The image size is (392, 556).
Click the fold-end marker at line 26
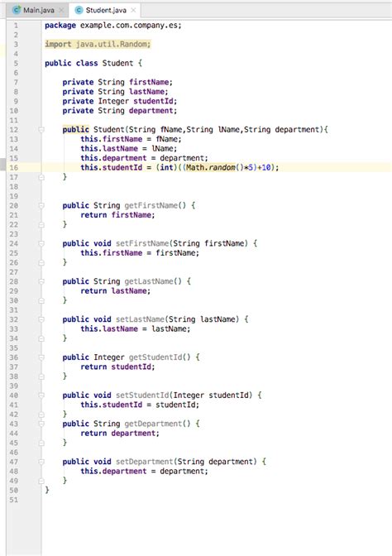41,262
